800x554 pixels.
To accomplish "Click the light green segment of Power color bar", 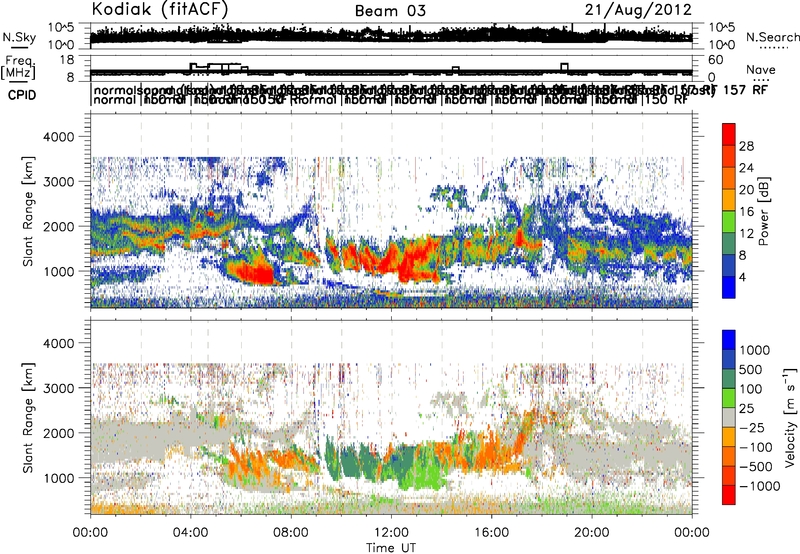I will coord(729,222).
